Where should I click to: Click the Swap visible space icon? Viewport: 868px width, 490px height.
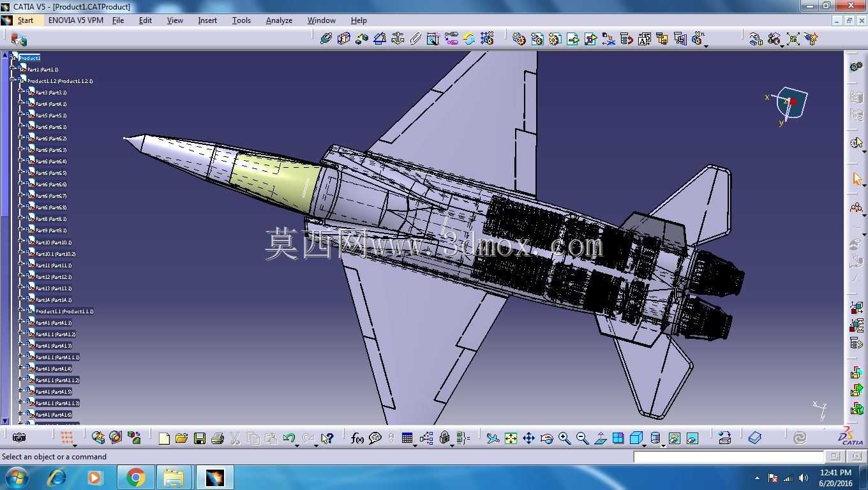[692, 438]
